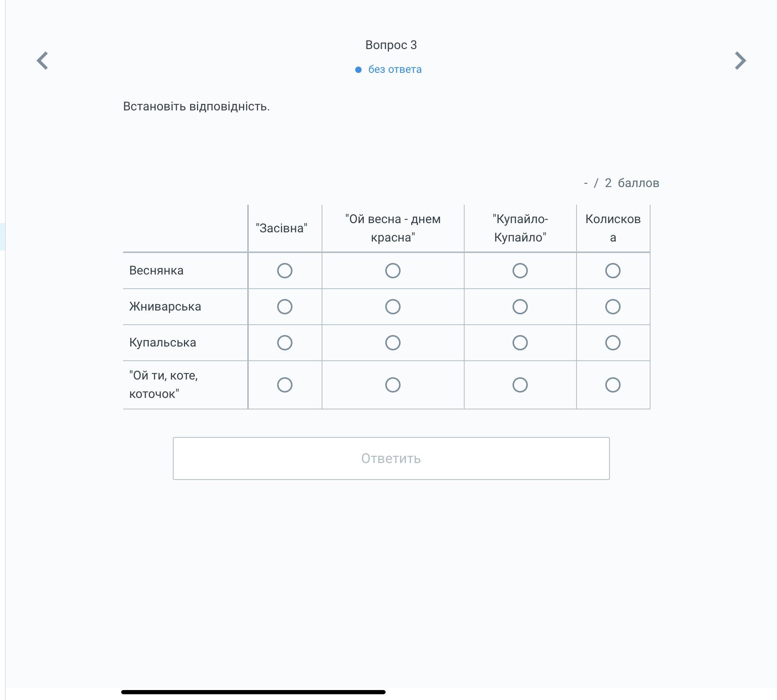Select "Засівна" for Купальська row
Screen dimensions: 777x700
click(x=285, y=343)
